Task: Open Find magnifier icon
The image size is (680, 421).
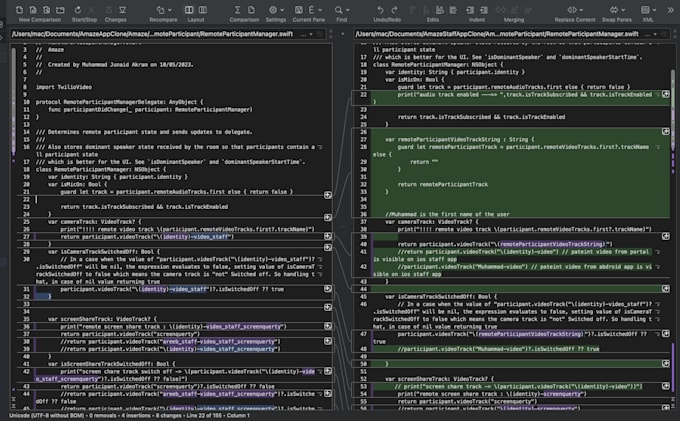Action: pyautogui.click(x=338, y=10)
